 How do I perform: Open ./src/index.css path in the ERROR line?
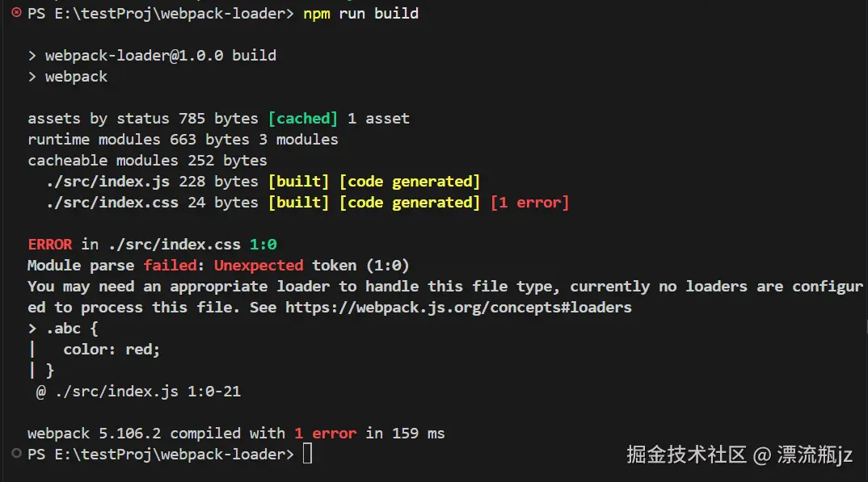click(175, 245)
